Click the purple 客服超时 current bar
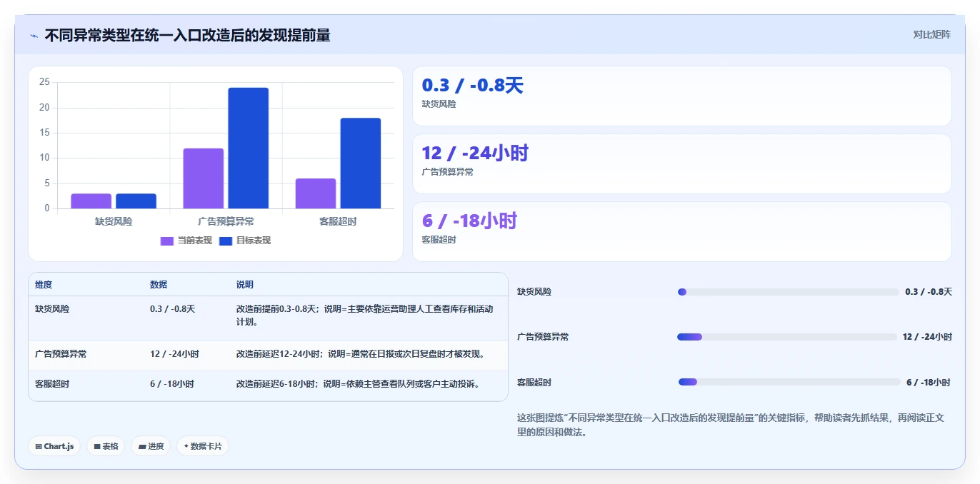This screenshot has width=980, height=484. (x=316, y=193)
